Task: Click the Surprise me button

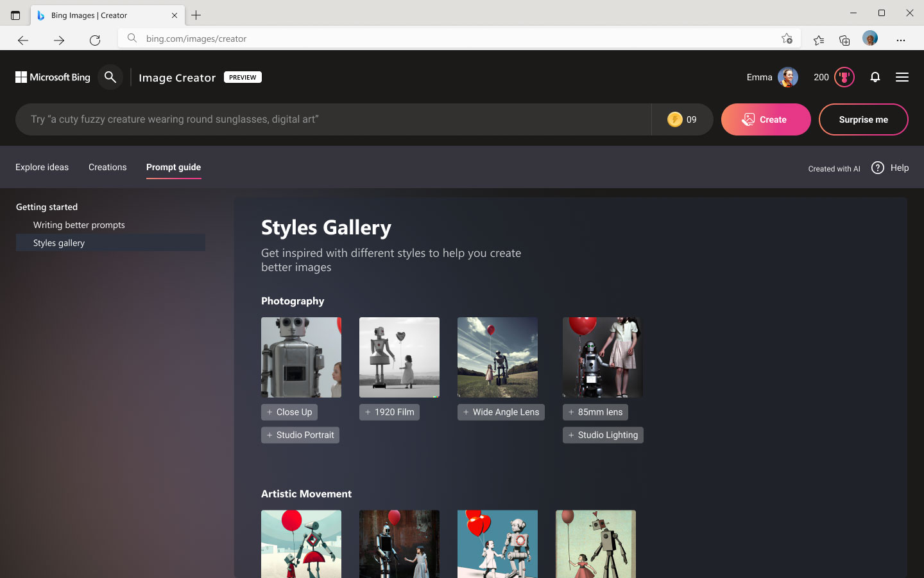Action: pyautogui.click(x=863, y=119)
